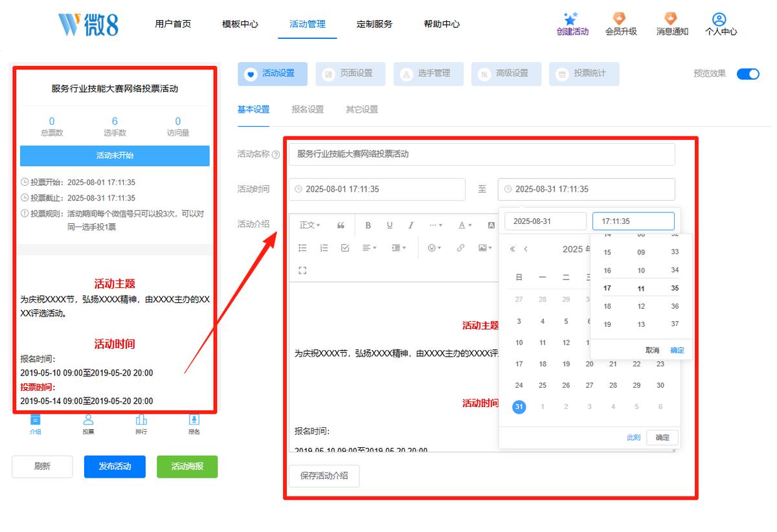777x532 pixels.
Task: Go to previous year in calendar
Action: (513, 249)
